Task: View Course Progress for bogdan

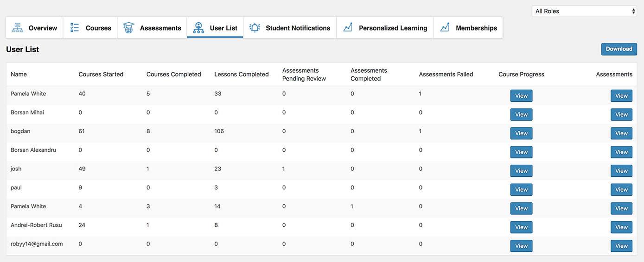Action: pyautogui.click(x=521, y=133)
